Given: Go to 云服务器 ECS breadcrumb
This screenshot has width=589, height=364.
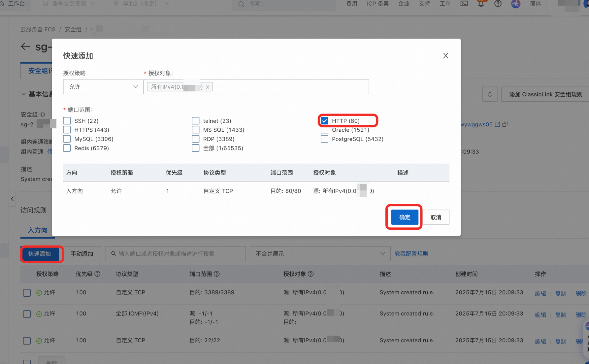Looking at the screenshot, I should coord(38,29).
